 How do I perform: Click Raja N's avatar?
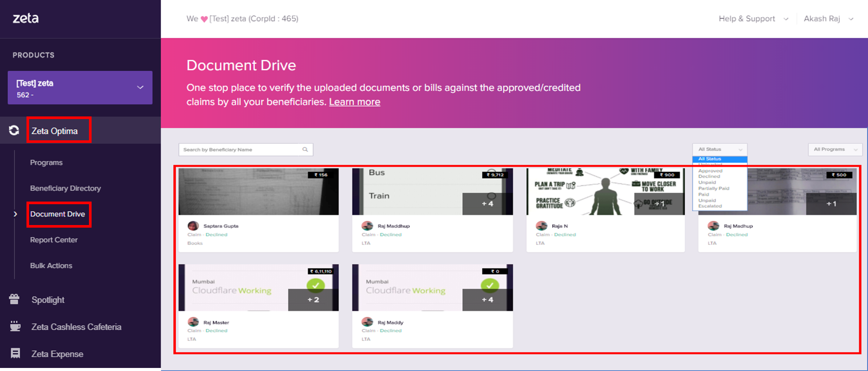tap(541, 226)
